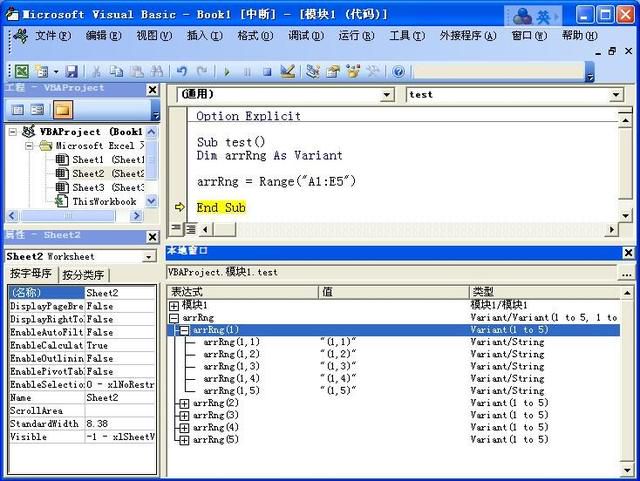640x481 pixels.
Task: Expand the arrRng(4) node
Action: click(x=184, y=428)
